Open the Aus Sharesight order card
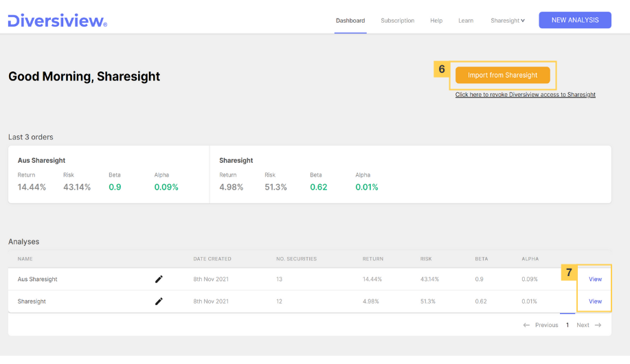The height and width of the screenshot is (364, 630). click(x=109, y=174)
